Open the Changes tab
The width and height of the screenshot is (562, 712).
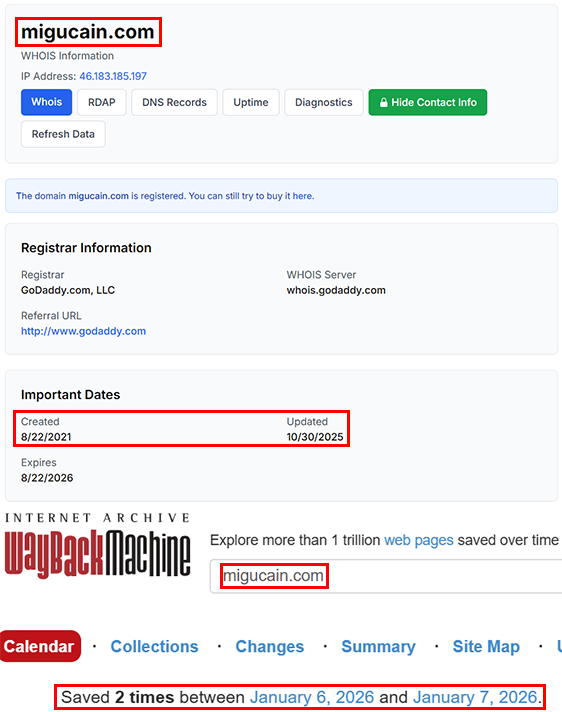pyautogui.click(x=270, y=646)
